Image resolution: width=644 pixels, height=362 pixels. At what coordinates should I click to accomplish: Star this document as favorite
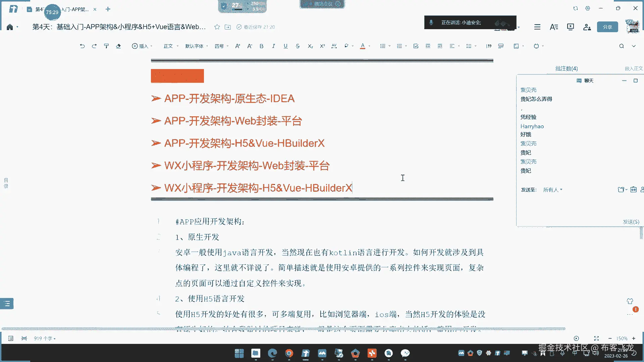[x=217, y=27]
